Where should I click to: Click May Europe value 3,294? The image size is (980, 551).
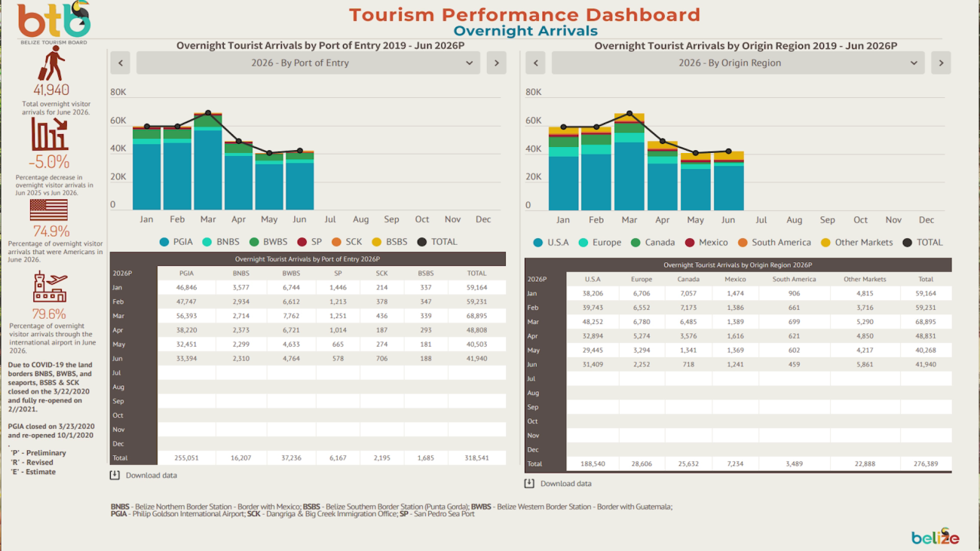pyautogui.click(x=642, y=350)
